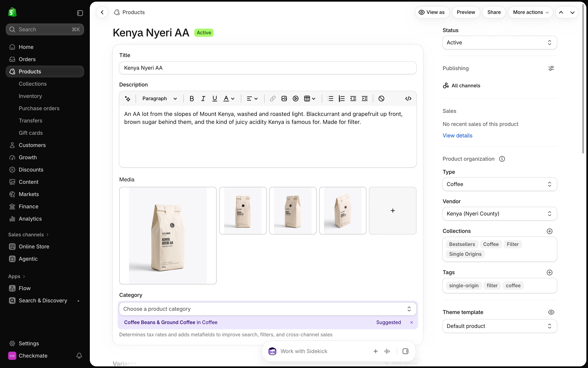Click the indent icon
This screenshot has height=368, width=588.
pyautogui.click(x=364, y=99)
